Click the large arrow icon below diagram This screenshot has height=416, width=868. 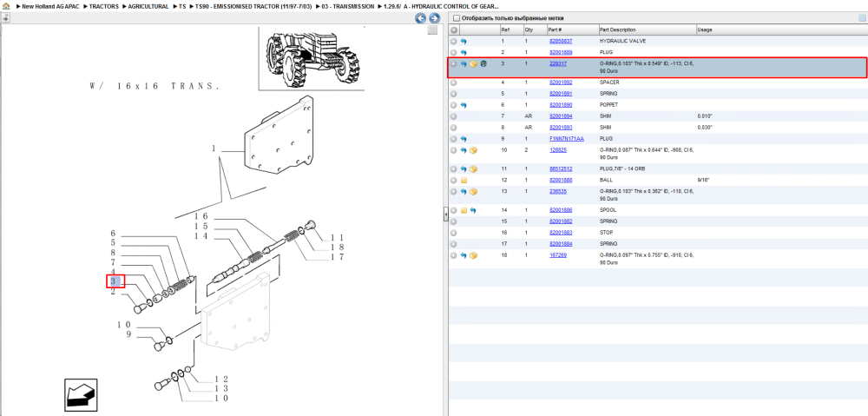pyautogui.click(x=81, y=395)
